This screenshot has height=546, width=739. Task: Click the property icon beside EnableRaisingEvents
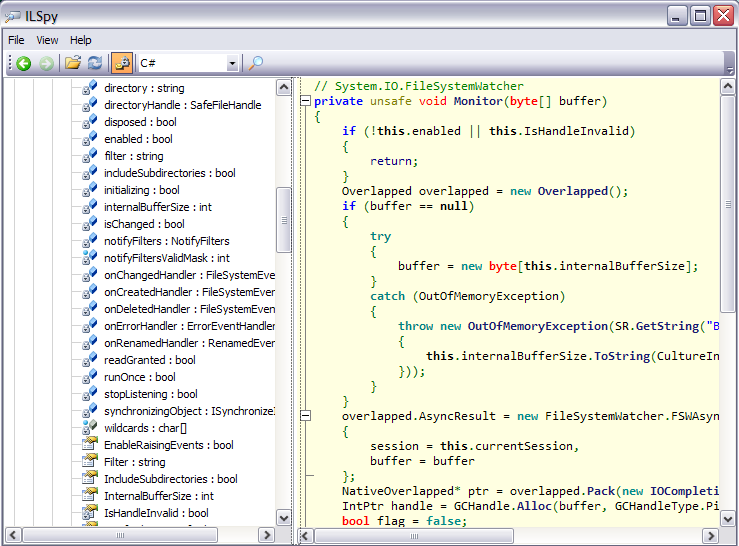(90, 445)
